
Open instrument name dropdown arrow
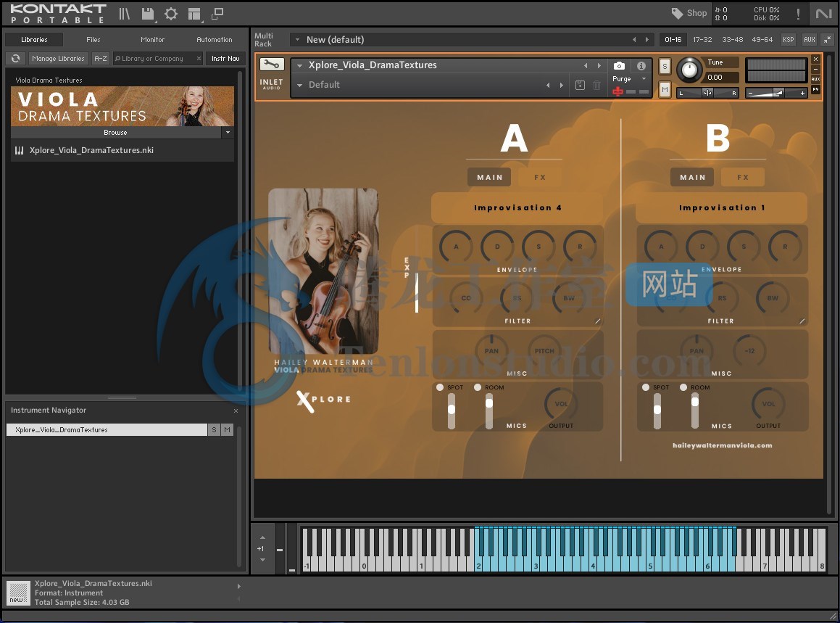[300, 65]
